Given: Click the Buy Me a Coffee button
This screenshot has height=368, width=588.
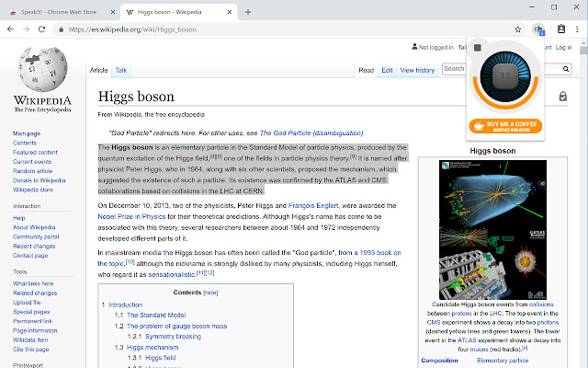Looking at the screenshot, I should (505, 126).
